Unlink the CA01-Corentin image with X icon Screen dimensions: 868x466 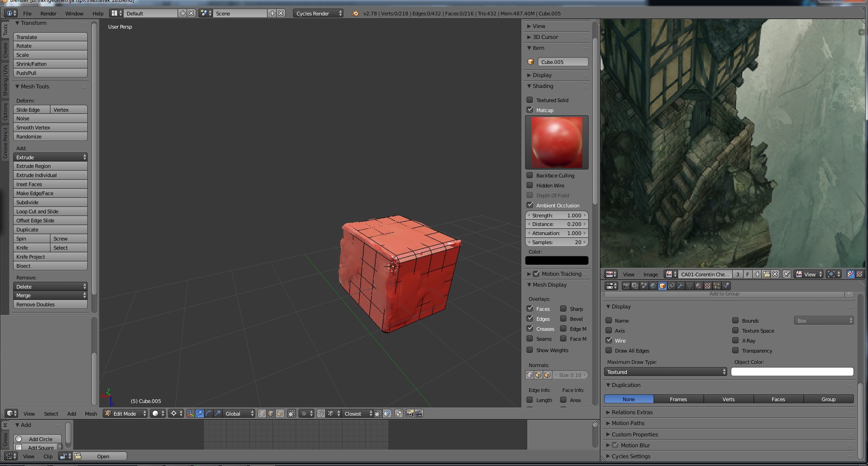pyautogui.click(x=775, y=275)
